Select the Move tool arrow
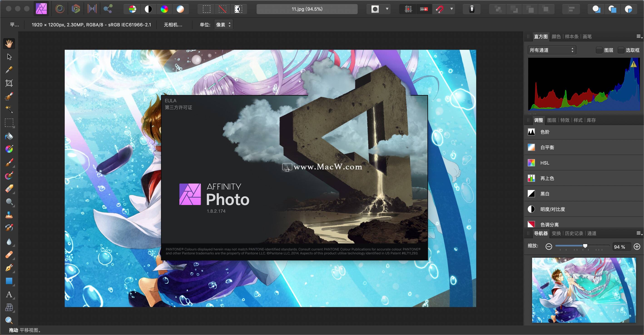 coord(9,57)
